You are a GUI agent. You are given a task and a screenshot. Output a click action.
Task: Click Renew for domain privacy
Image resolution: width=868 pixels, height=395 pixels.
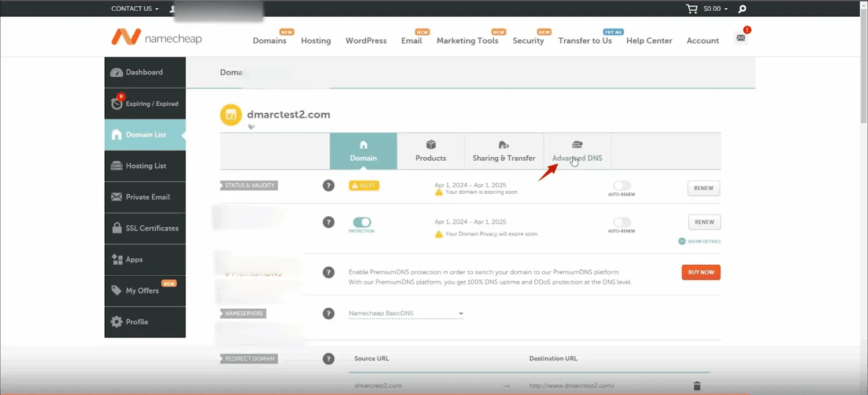704,222
